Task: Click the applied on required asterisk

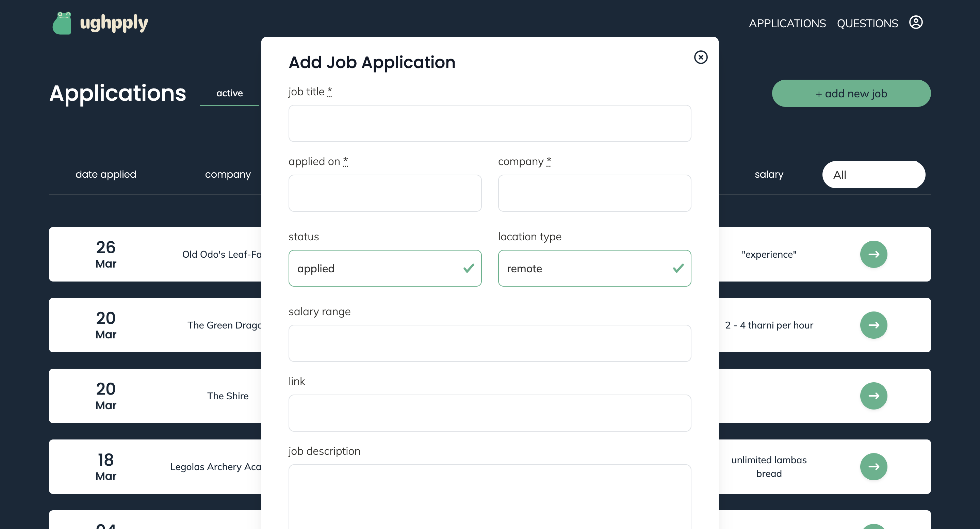Action: (x=345, y=161)
